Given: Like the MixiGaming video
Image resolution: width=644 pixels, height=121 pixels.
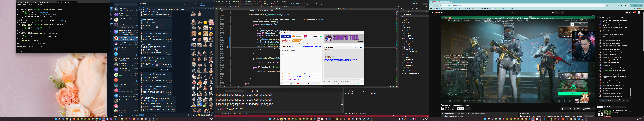Looking at the screenshot, I should 564,109.
